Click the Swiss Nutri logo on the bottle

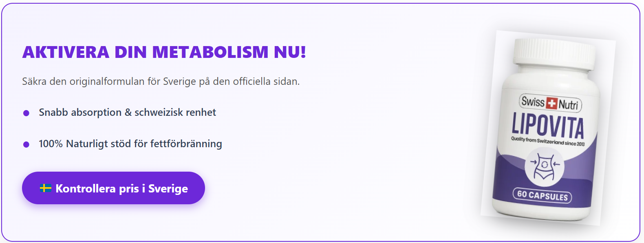point(550,103)
